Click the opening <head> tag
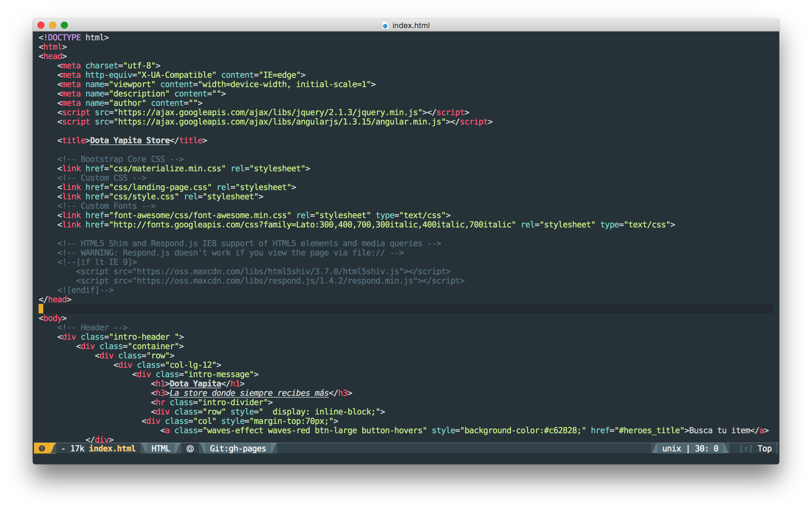Viewport: 812px width, 511px height. (53, 56)
